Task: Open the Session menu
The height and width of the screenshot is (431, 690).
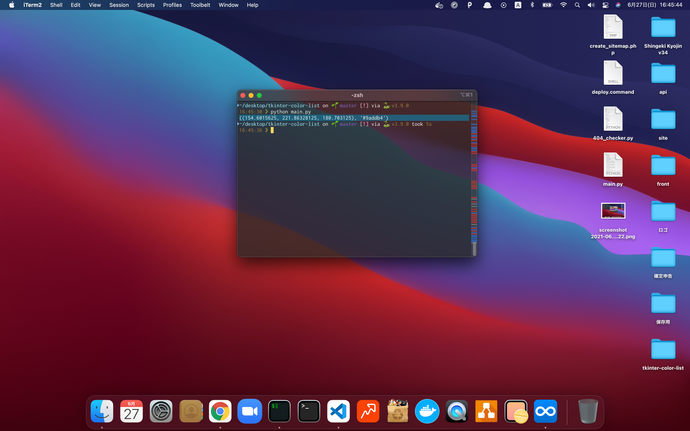Action: (119, 5)
